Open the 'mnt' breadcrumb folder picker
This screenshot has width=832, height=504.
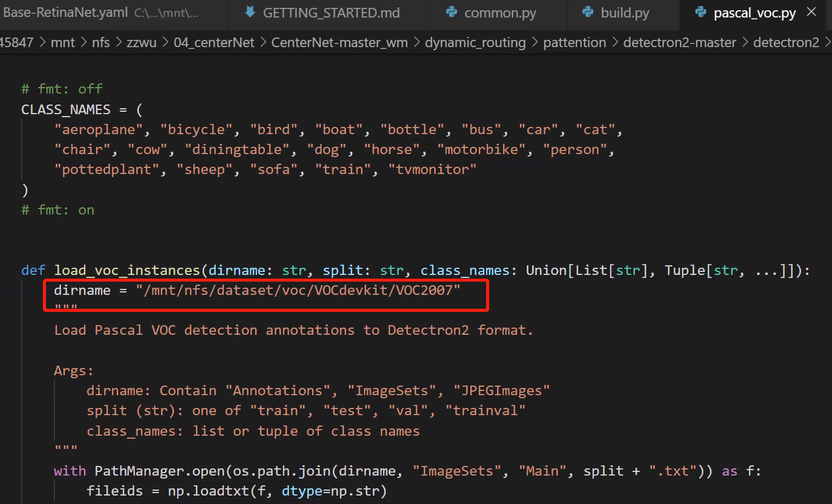click(63, 42)
